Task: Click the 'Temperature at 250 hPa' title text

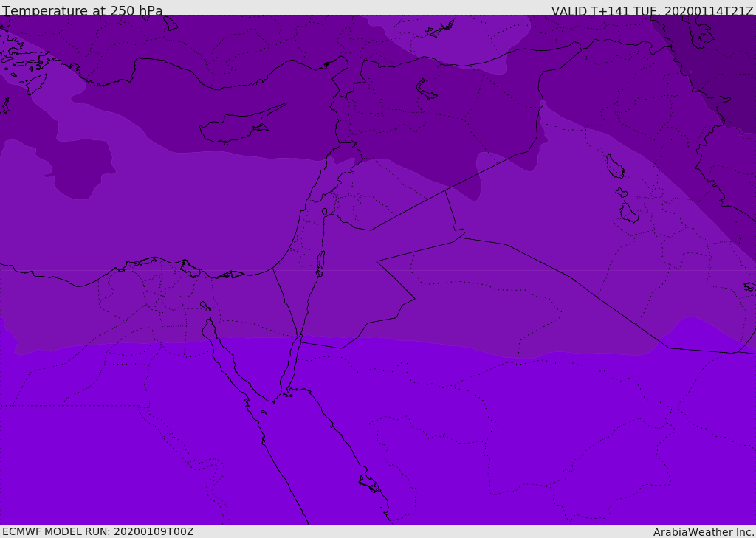Action: coord(83,10)
